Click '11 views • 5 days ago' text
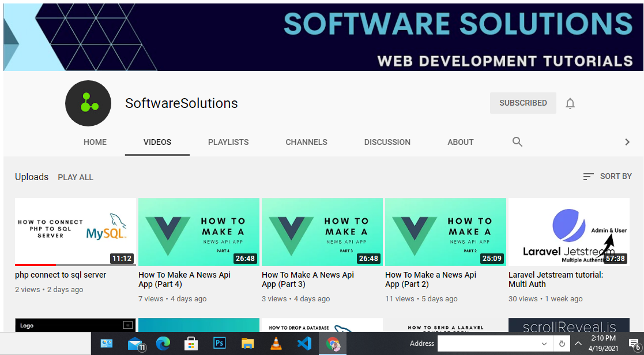The width and height of the screenshot is (644, 355). (421, 299)
